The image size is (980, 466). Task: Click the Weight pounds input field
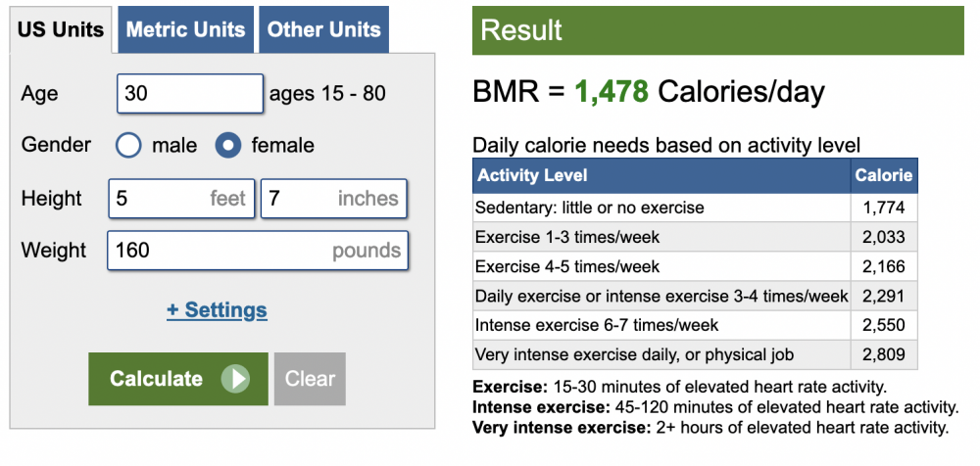point(258,251)
